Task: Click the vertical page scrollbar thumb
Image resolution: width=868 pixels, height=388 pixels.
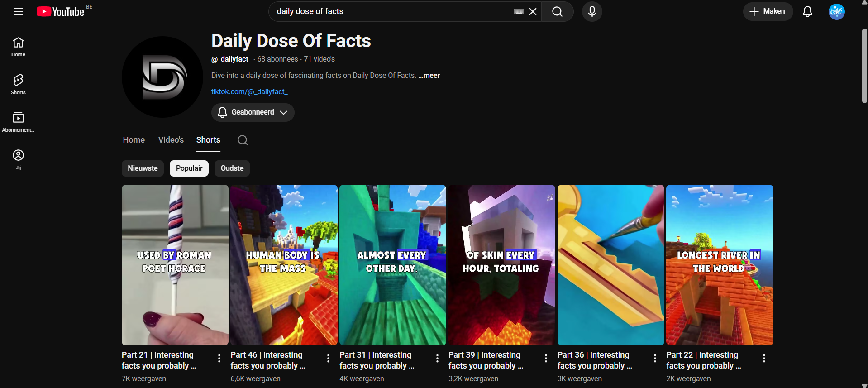Action: (864, 66)
